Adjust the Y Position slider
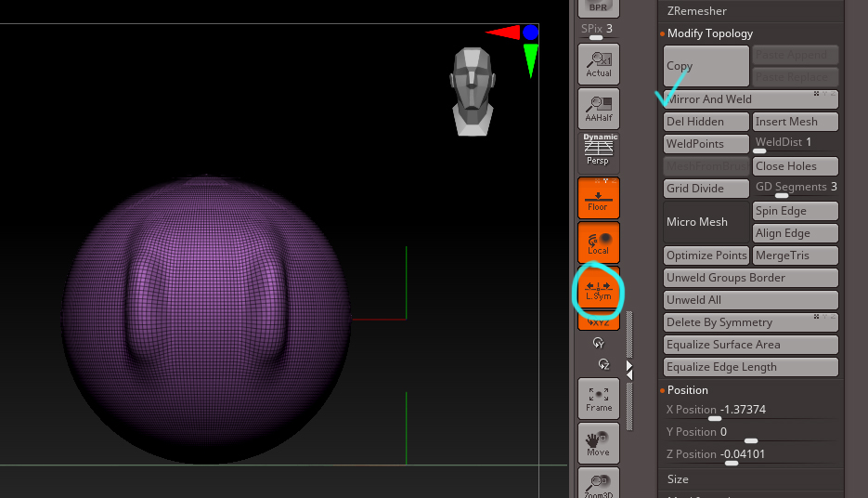 pos(751,434)
